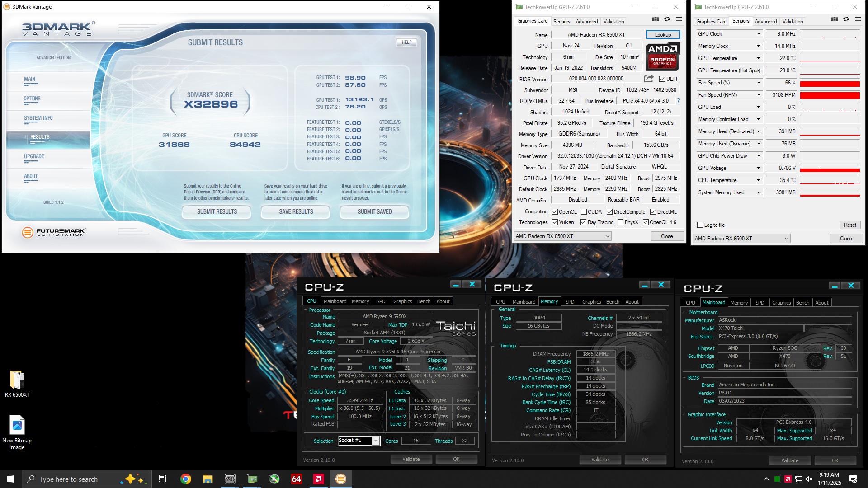Select SYSTEM INFO in 3DMark Vantage sidebar
868x488 pixels.
click(38, 118)
